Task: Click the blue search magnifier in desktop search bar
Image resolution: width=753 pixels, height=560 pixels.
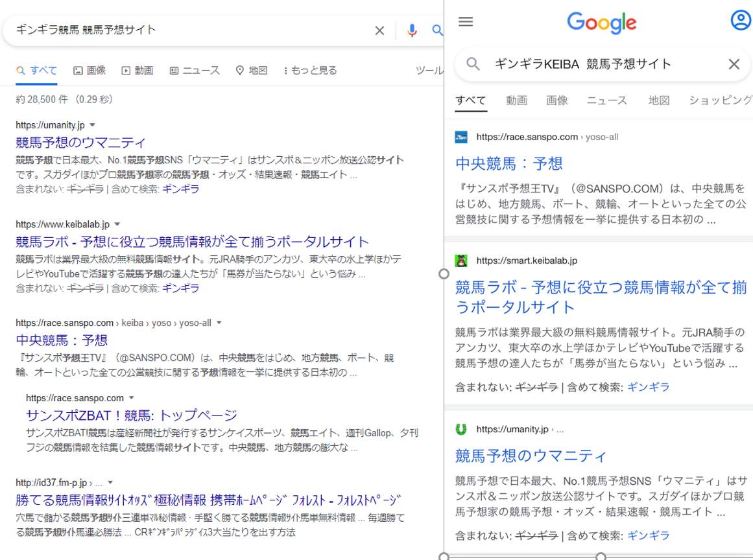Action: click(x=437, y=30)
